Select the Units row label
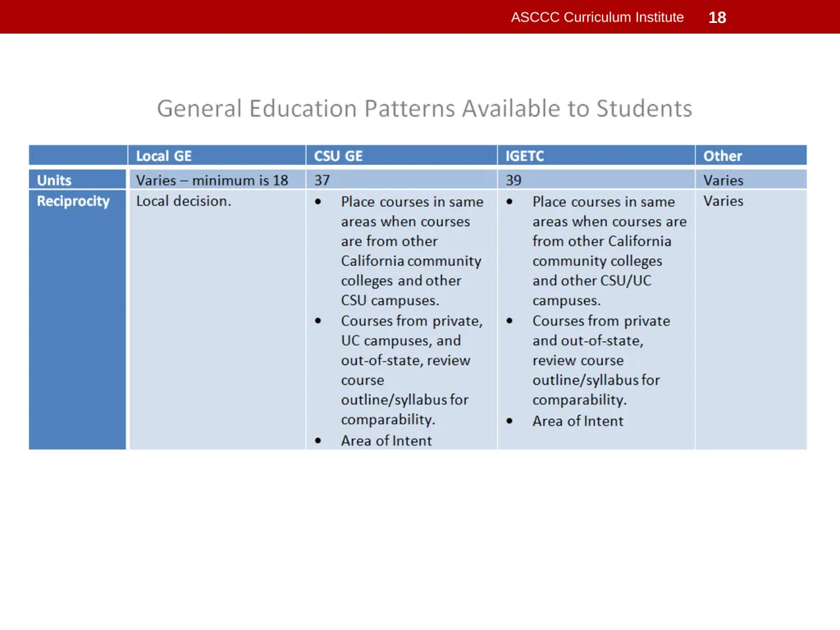This screenshot has height=630, width=840. pos(54,180)
